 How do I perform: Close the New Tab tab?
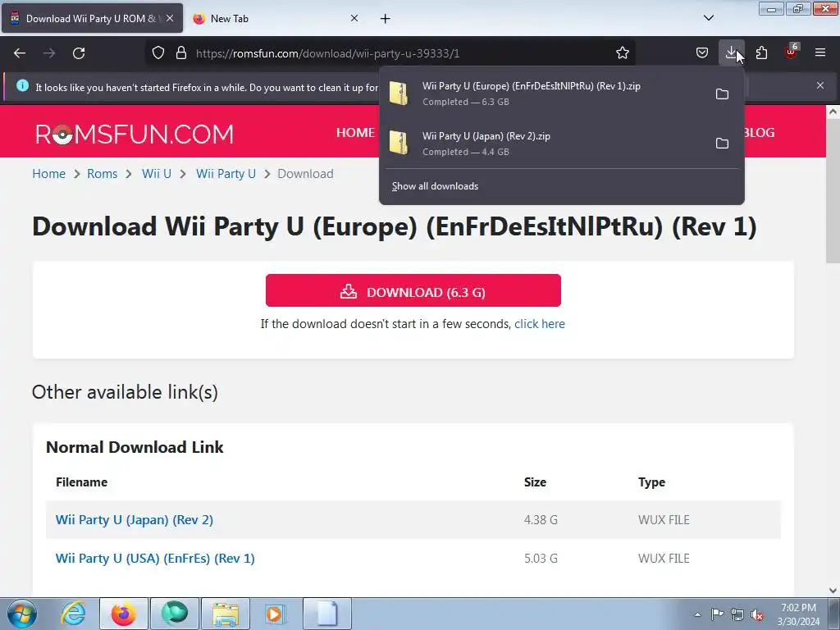click(x=354, y=19)
